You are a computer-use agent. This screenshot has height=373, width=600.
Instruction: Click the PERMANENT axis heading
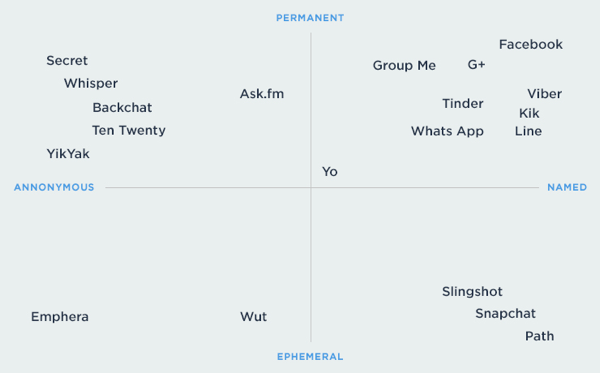[310, 18]
